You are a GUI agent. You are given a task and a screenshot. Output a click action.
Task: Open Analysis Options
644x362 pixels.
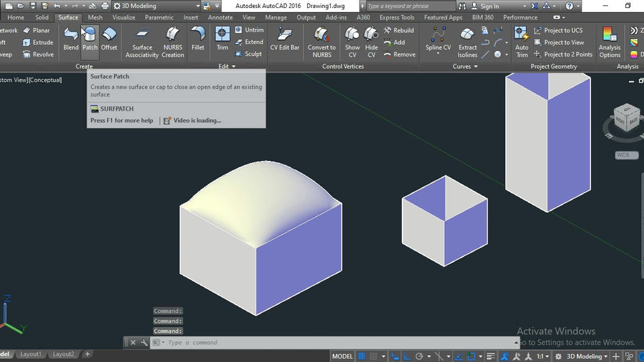[x=610, y=42]
